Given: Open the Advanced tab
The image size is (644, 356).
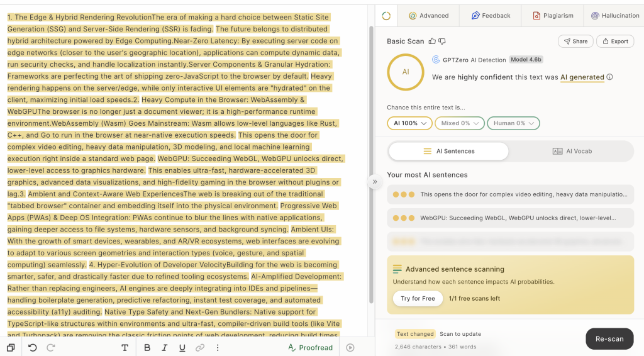Looking at the screenshot, I should pyautogui.click(x=428, y=16).
